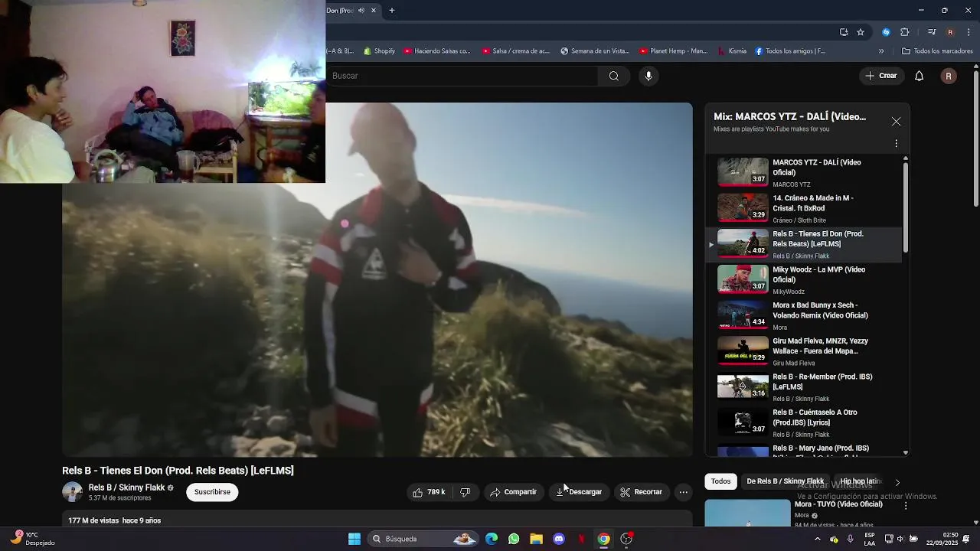Open the Recortar clip tool
The height and width of the screenshot is (551, 980).
point(642,492)
